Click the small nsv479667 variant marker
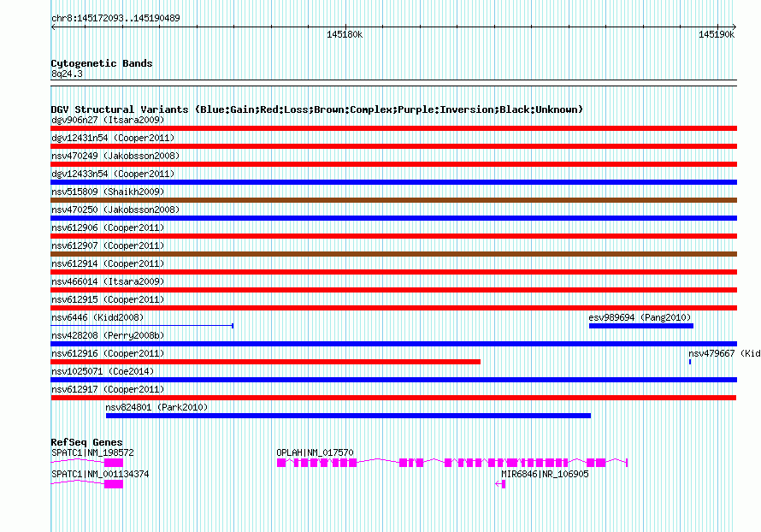The width and height of the screenshot is (761, 532). (x=690, y=362)
